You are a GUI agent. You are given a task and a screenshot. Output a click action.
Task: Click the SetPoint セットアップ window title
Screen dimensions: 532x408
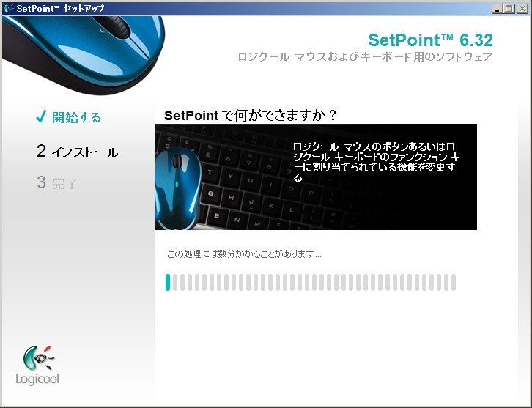(60, 9)
